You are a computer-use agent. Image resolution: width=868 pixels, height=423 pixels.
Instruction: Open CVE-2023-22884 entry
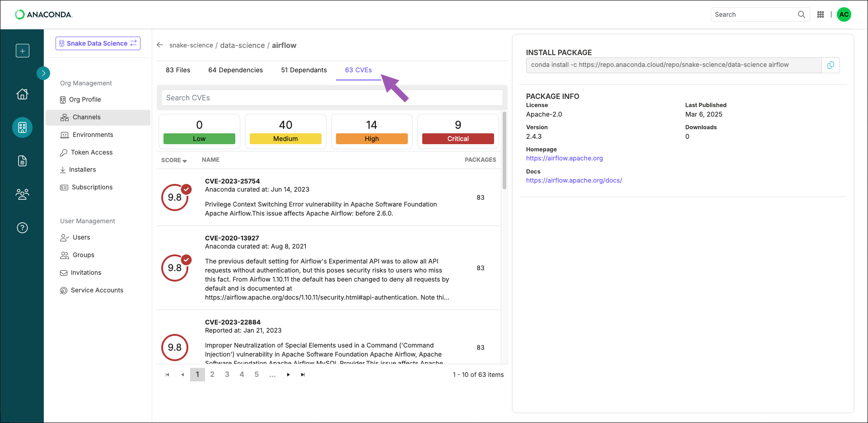(x=233, y=322)
